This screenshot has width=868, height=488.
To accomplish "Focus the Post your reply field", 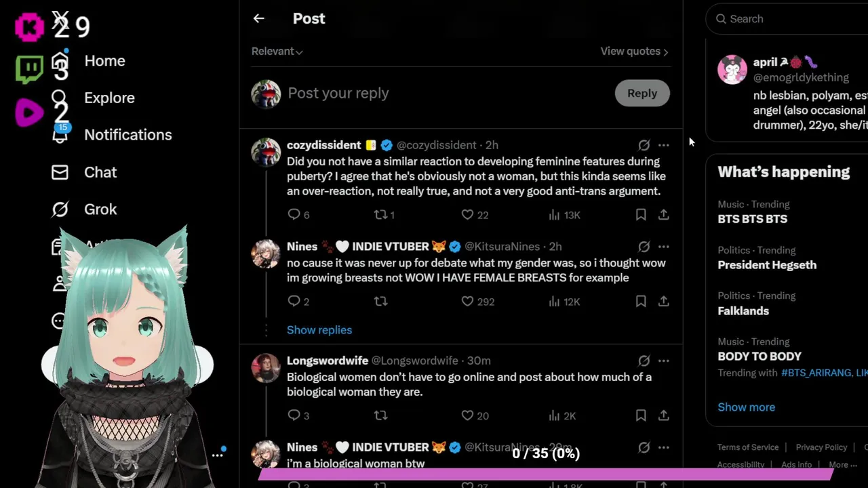I will pos(448,94).
